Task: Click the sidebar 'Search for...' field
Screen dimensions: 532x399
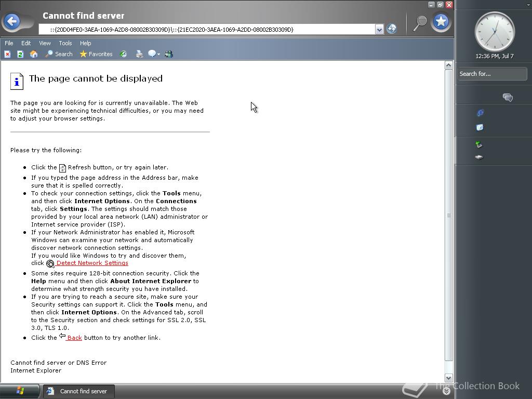Action: (x=492, y=74)
